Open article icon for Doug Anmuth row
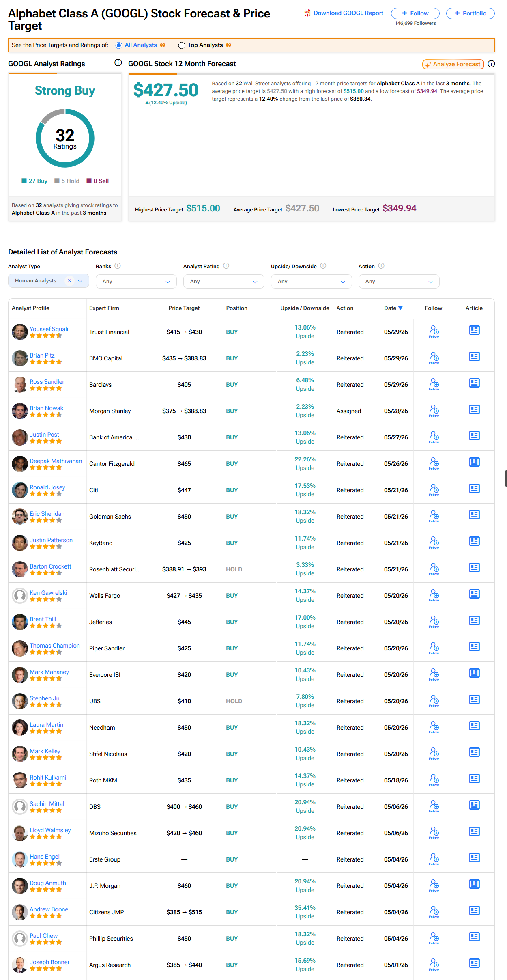Viewport: 507px width, 980px height. pyautogui.click(x=475, y=884)
